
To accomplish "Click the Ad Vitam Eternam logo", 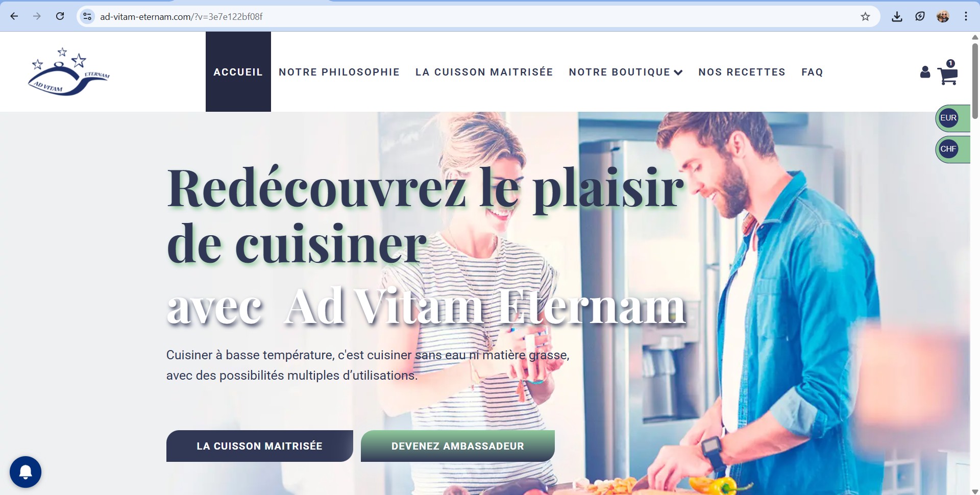I will [x=68, y=71].
